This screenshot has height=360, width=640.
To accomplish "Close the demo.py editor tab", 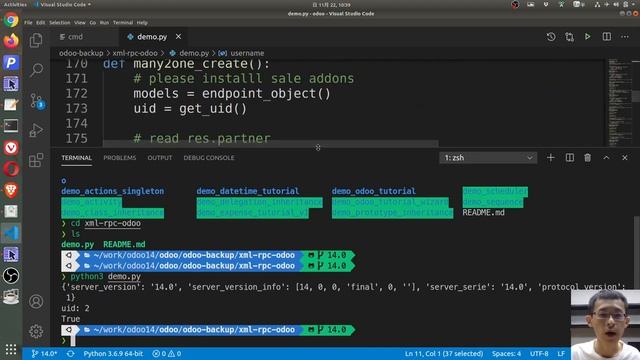I will (178, 37).
